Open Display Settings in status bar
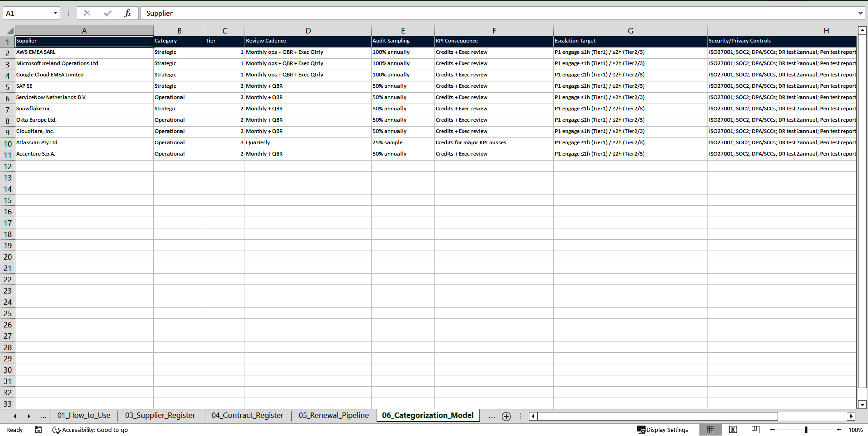Image resolution: width=868 pixels, height=436 pixels. coord(662,430)
